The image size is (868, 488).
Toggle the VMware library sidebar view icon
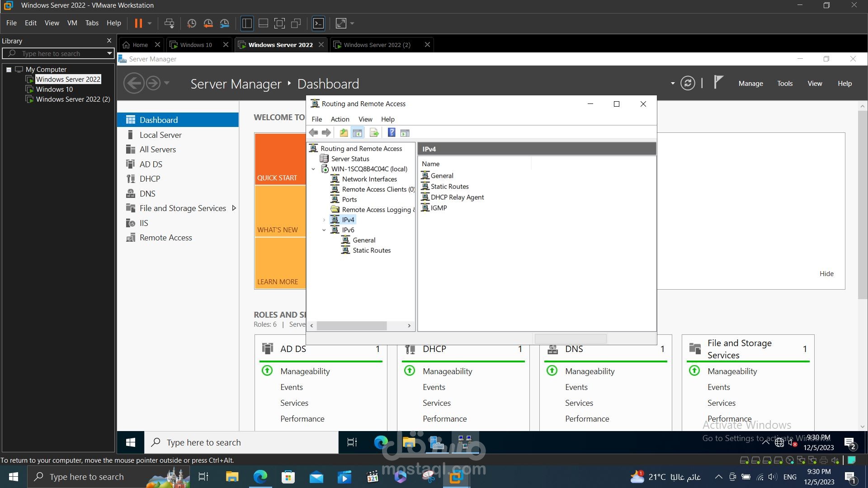point(247,23)
